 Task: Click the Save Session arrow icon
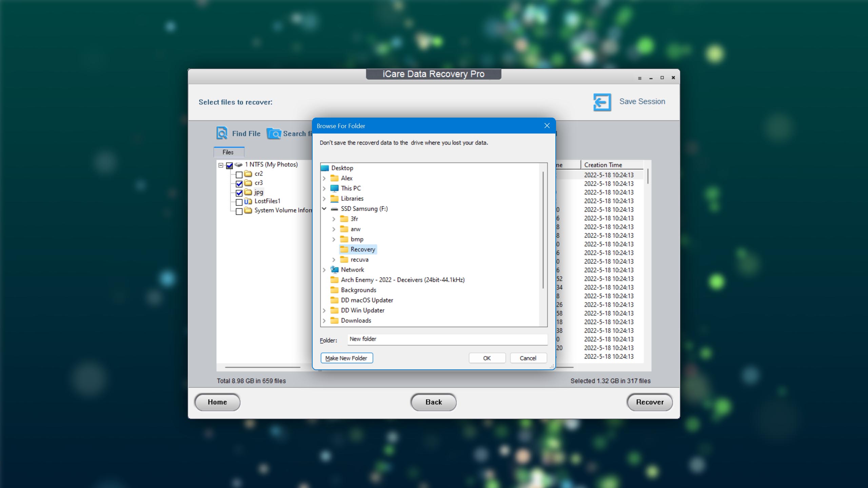pyautogui.click(x=602, y=102)
